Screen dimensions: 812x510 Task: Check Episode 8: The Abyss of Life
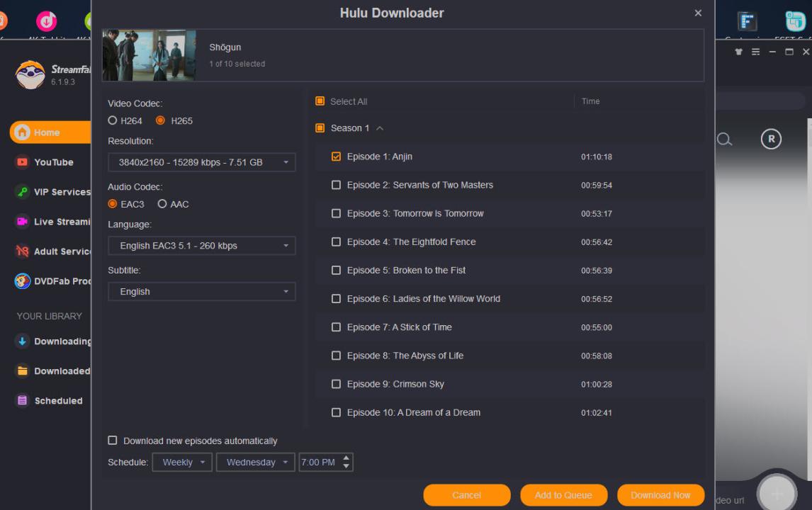coord(336,356)
